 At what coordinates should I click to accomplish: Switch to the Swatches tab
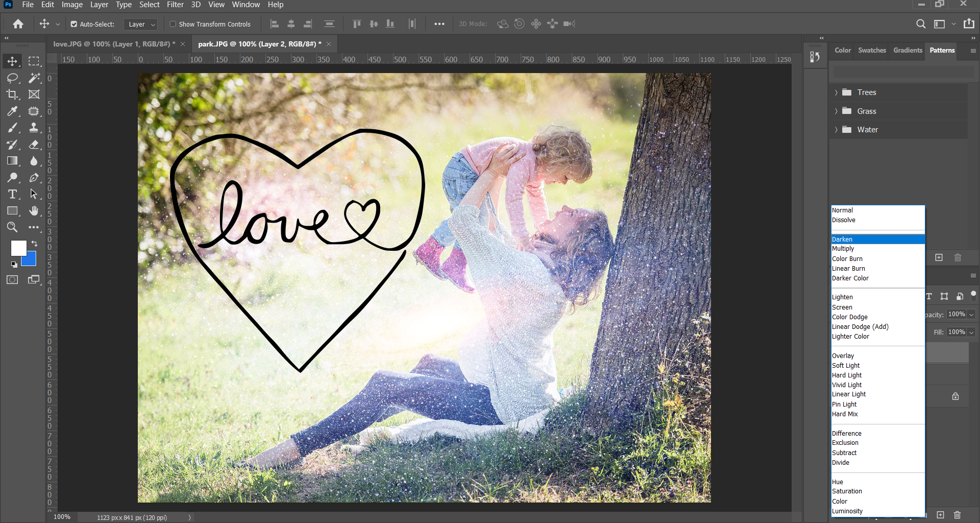click(872, 50)
